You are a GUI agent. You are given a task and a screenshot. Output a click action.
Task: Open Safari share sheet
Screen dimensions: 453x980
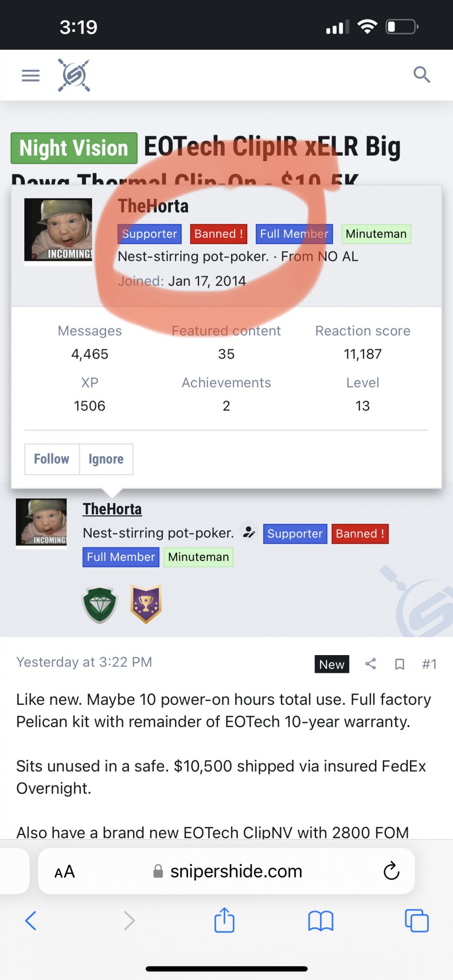pos(224,920)
